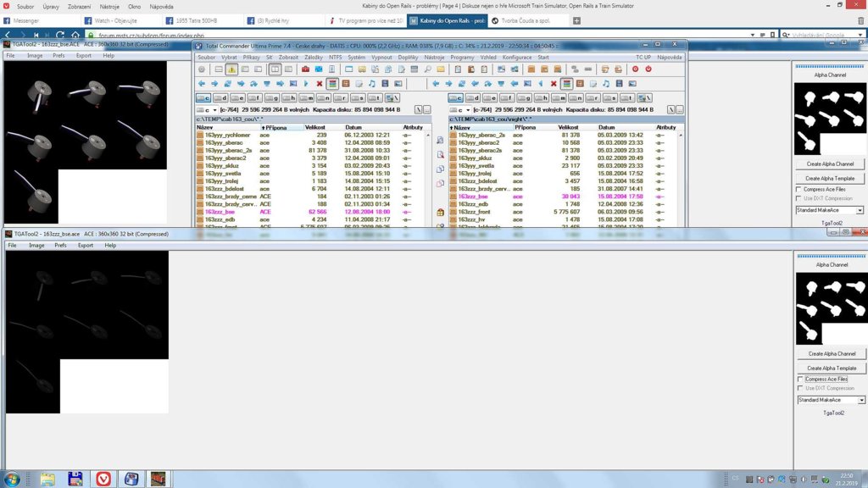Expand Standard MakeAce combo box in lower TgaTool2

coord(861,400)
